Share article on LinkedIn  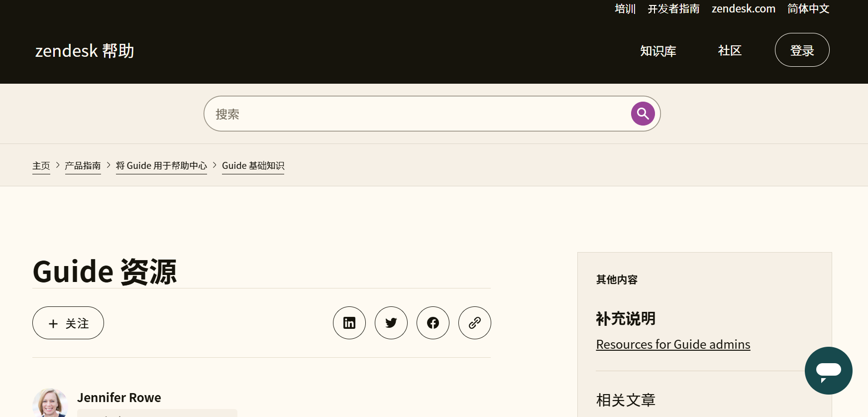point(349,323)
